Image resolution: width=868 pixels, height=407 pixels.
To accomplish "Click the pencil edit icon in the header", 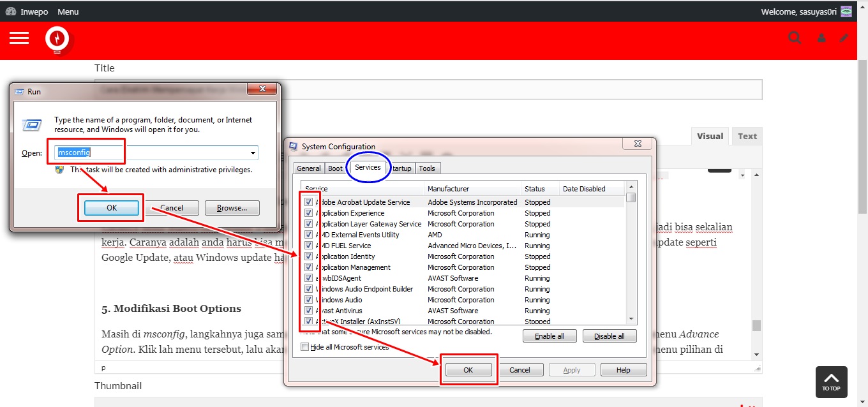I will pyautogui.click(x=844, y=38).
